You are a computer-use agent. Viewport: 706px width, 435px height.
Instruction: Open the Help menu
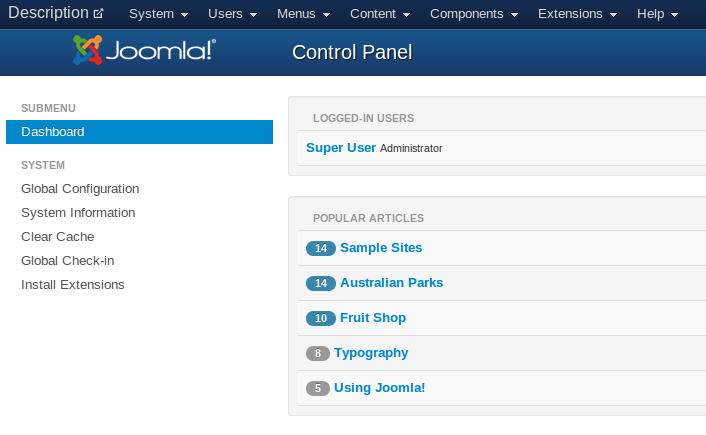point(657,14)
